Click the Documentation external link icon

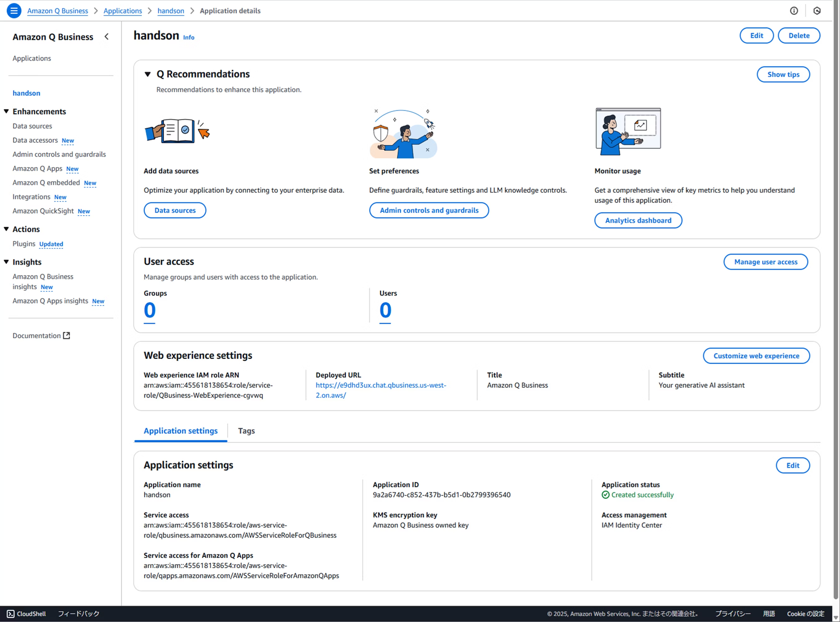tap(67, 335)
